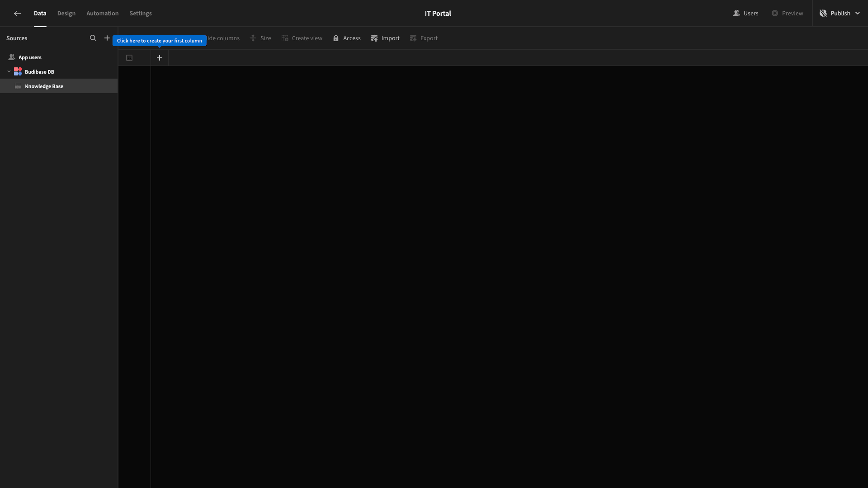868x488 pixels.
Task: Click 'Click here to create your first column' button
Action: [x=159, y=41]
